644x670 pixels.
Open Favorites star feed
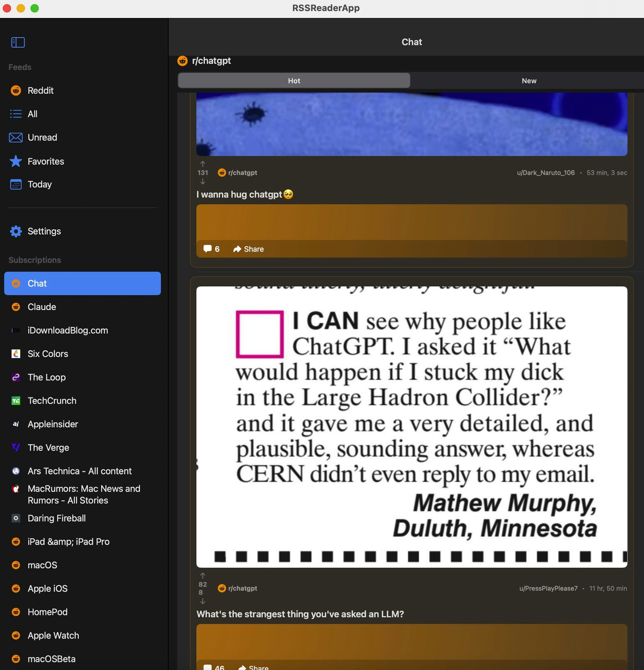tap(82, 161)
